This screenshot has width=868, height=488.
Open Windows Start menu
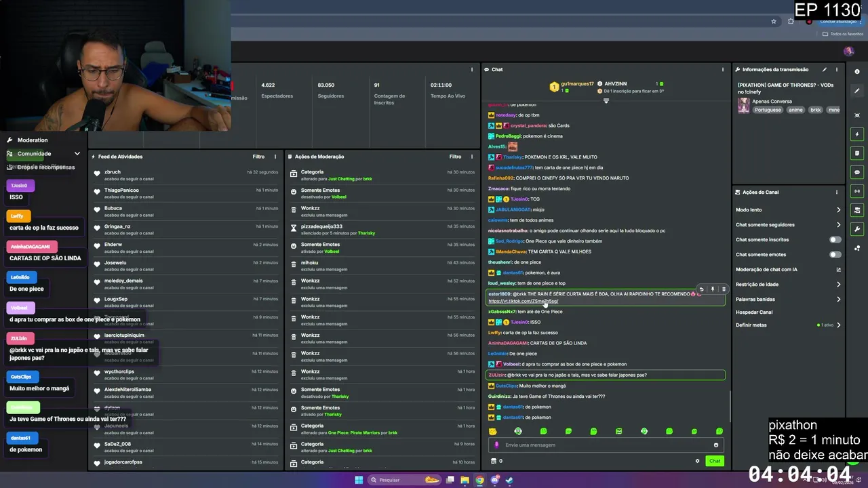click(359, 480)
